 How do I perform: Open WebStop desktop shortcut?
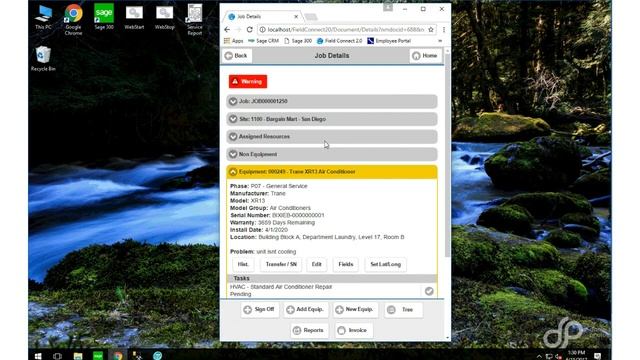[x=164, y=18]
